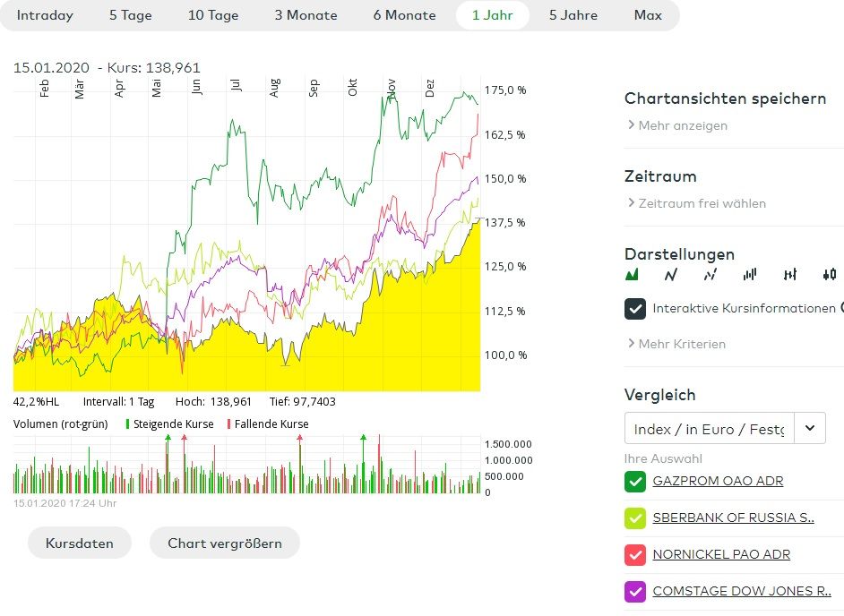Screen dimensions: 844x616
Task: Untick the GAZPROM OAO ADR comparison checkbox
Action: (634, 482)
